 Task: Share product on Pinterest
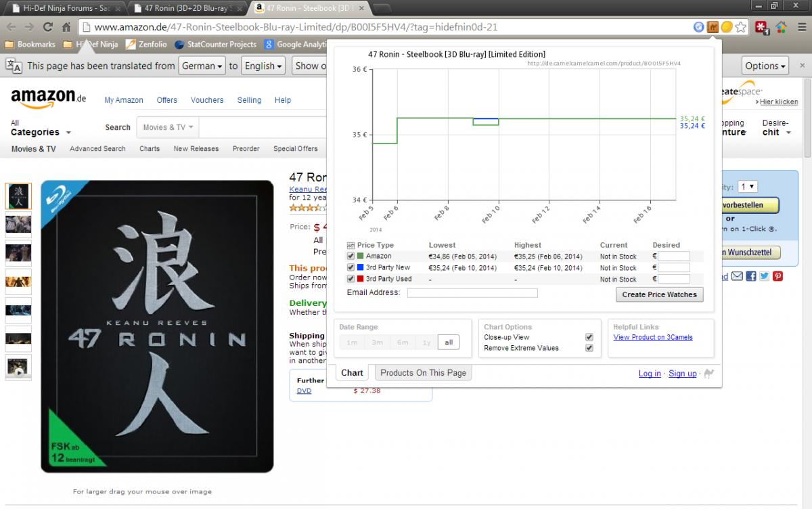(x=778, y=276)
